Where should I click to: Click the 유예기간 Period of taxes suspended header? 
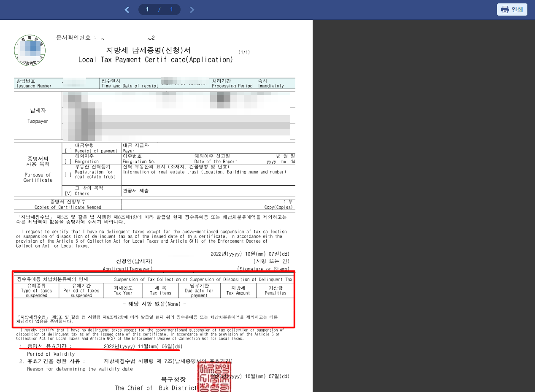tap(81, 290)
